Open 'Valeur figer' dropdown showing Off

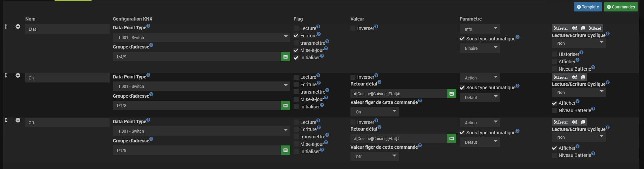point(374,157)
